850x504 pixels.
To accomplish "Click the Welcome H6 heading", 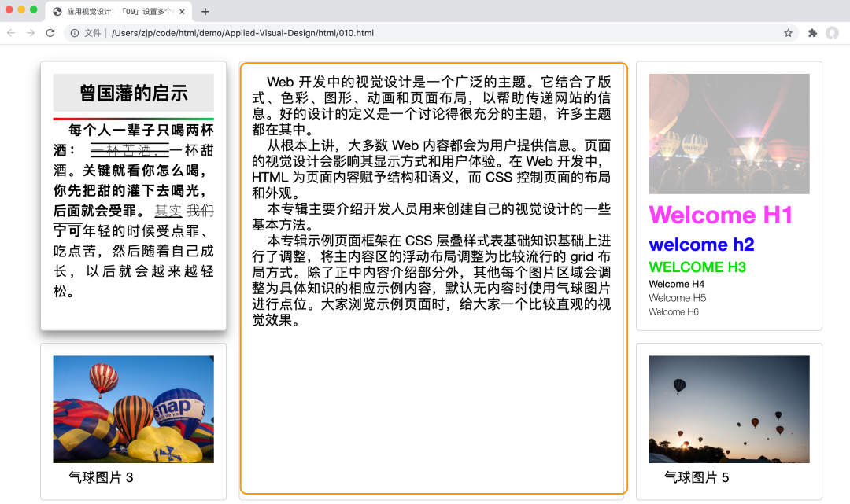I will 674,312.
